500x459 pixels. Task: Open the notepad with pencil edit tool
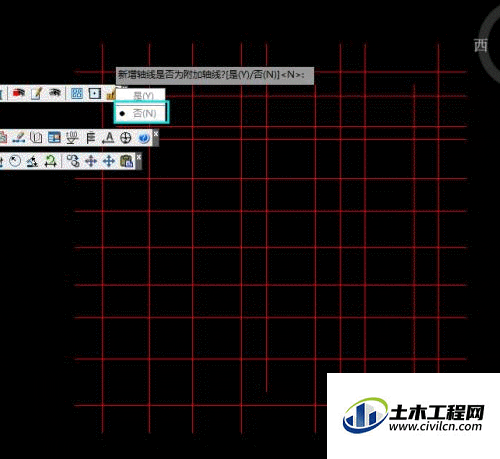click(x=36, y=93)
